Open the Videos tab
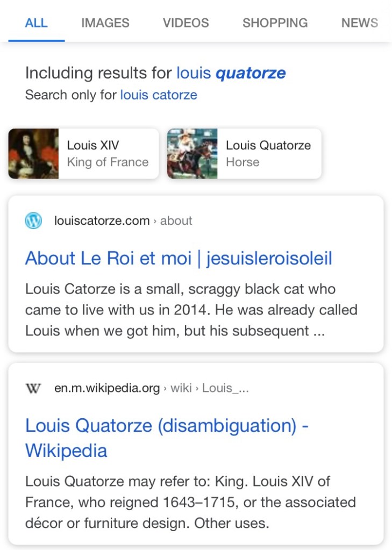The image size is (392, 550). coord(186,23)
